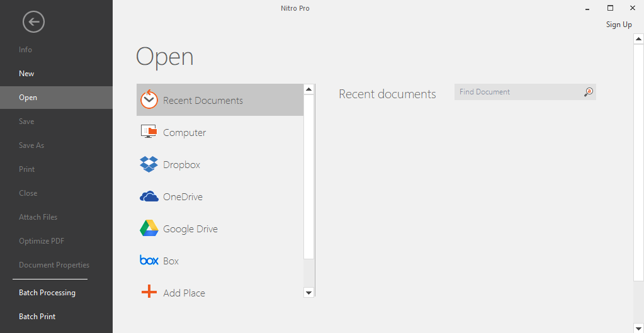
Task: Open Document Properties in the sidebar
Action: [54, 265]
